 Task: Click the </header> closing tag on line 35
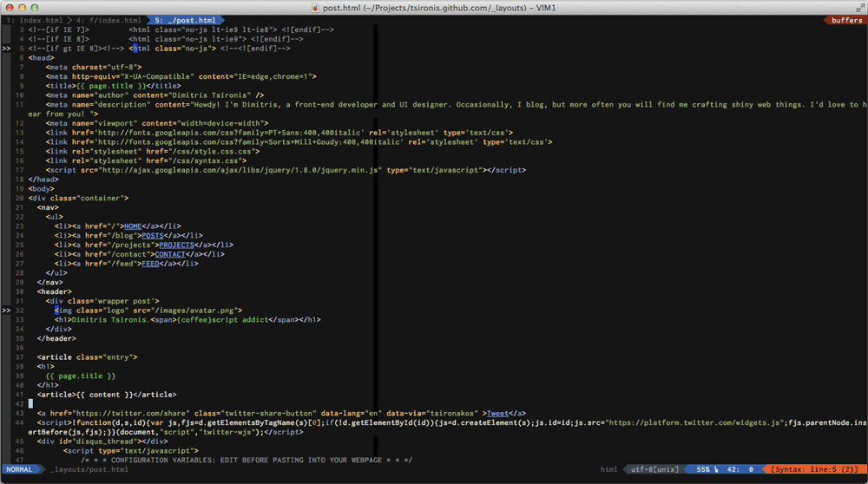[57, 339]
